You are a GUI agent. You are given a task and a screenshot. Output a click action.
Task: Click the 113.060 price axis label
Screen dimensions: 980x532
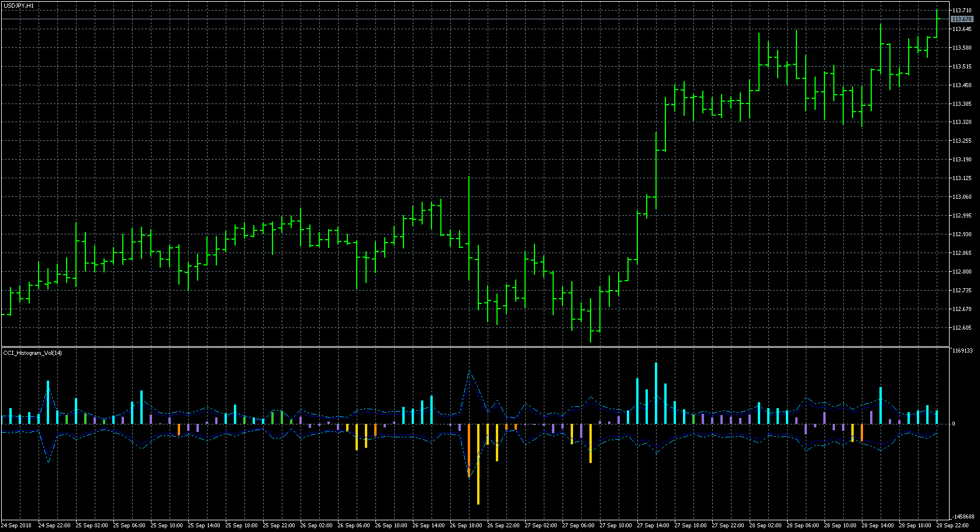pos(962,197)
